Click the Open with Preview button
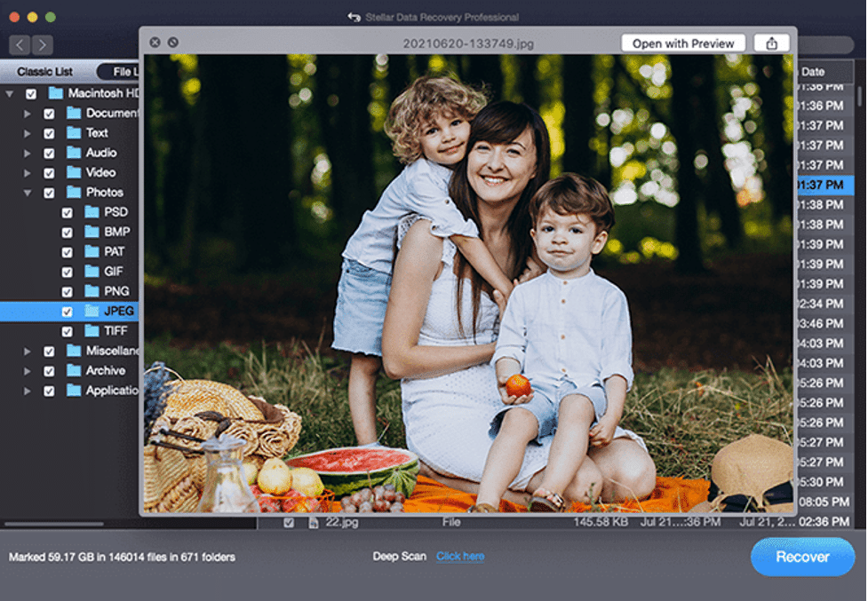 tap(681, 43)
